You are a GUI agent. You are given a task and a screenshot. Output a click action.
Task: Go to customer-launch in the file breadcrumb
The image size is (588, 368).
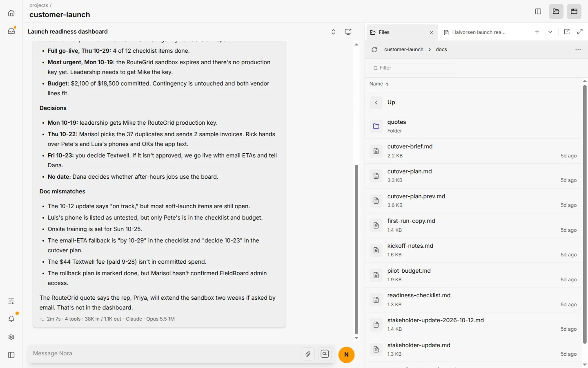coord(404,50)
